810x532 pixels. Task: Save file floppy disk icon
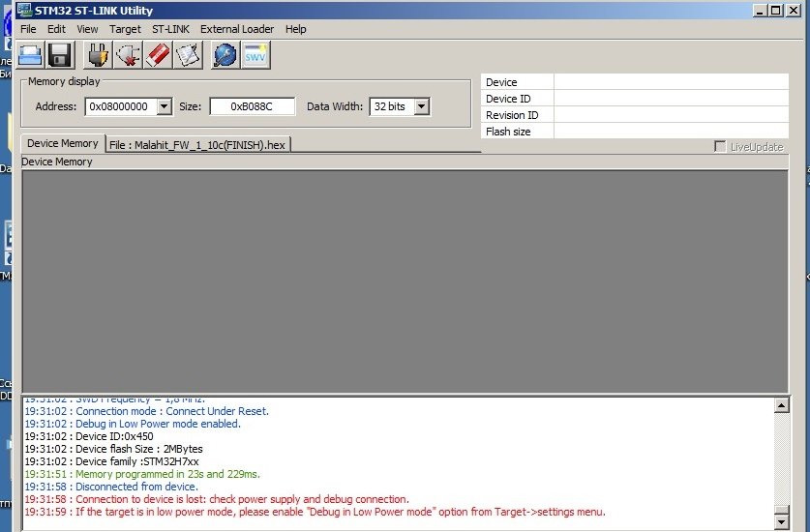[60, 55]
